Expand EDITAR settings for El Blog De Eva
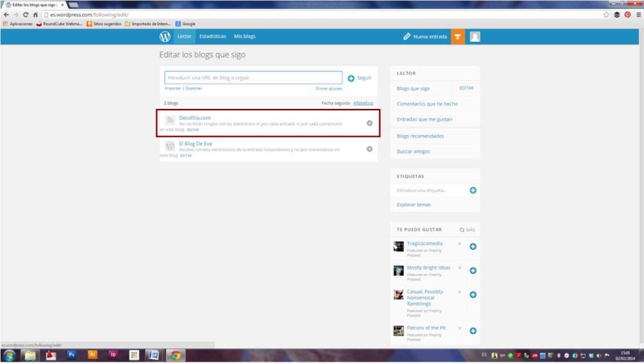Viewport: 644px width, 363px height. click(186, 155)
